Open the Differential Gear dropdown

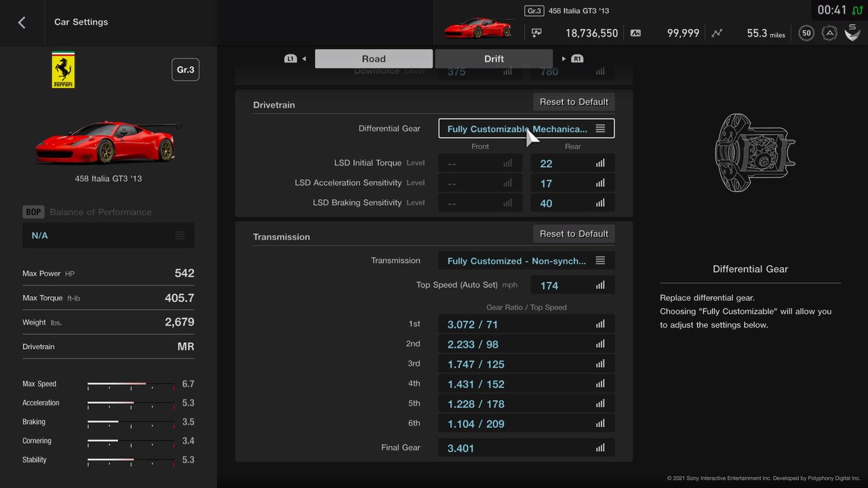click(x=526, y=129)
